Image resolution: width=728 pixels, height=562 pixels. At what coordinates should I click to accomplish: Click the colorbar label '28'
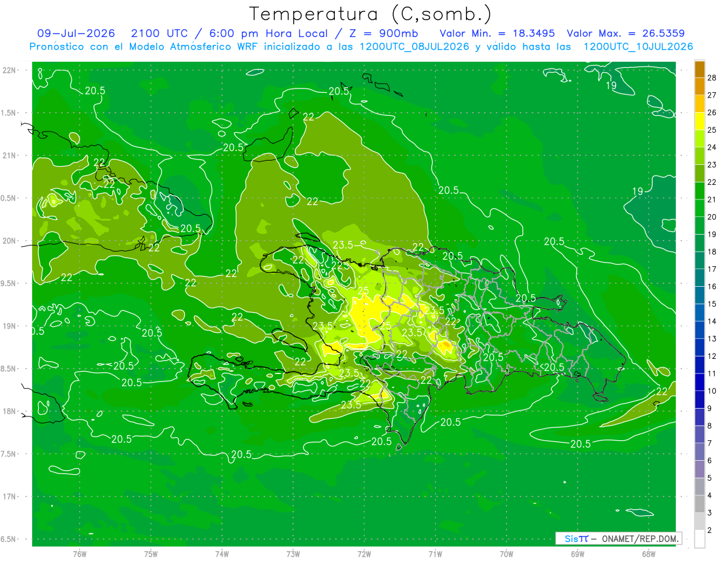pos(712,78)
